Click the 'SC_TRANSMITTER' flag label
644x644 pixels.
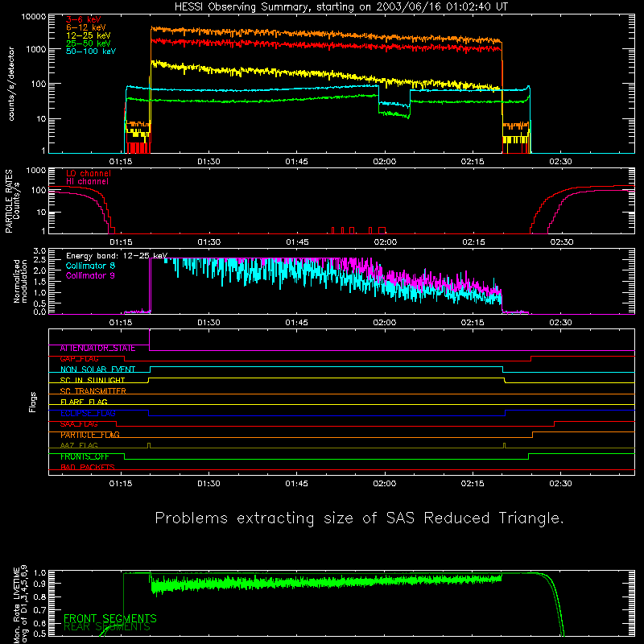pyautogui.click(x=93, y=391)
